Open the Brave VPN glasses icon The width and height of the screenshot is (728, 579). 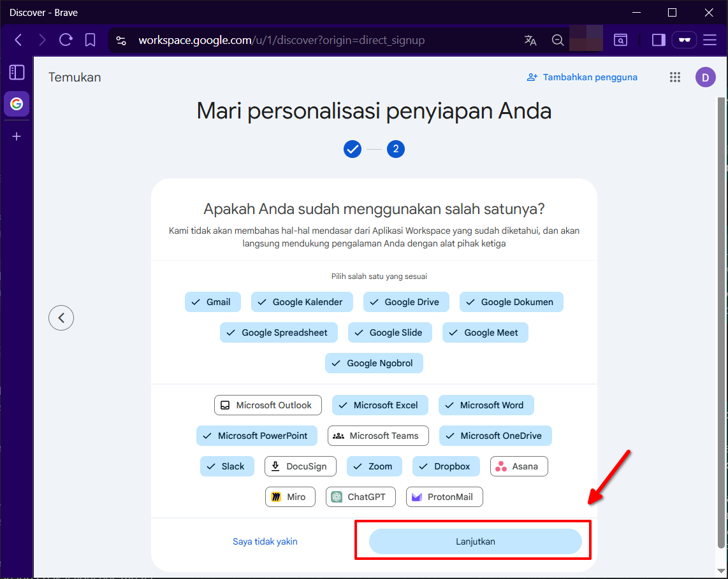click(685, 40)
